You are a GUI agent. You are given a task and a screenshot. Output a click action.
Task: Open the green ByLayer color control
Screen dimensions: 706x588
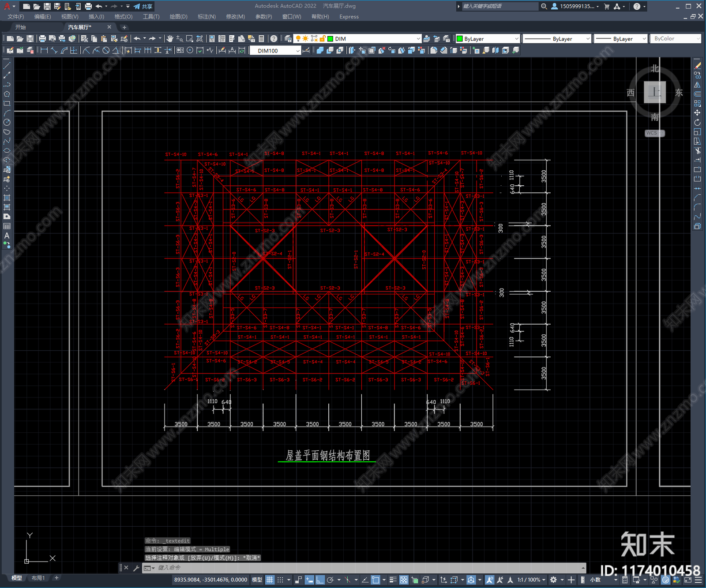point(488,39)
